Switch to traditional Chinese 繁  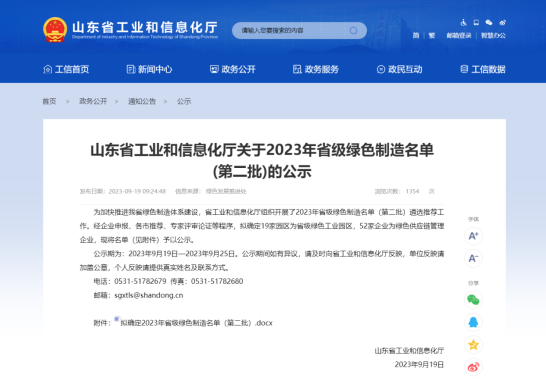(432, 36)
